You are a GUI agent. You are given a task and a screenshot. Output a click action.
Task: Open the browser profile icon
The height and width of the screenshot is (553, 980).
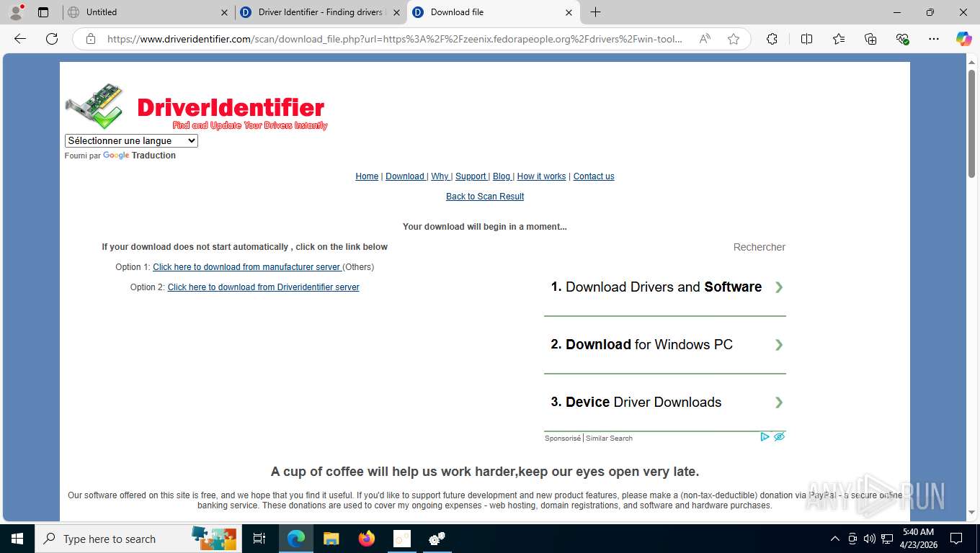[x=16, y=12]
